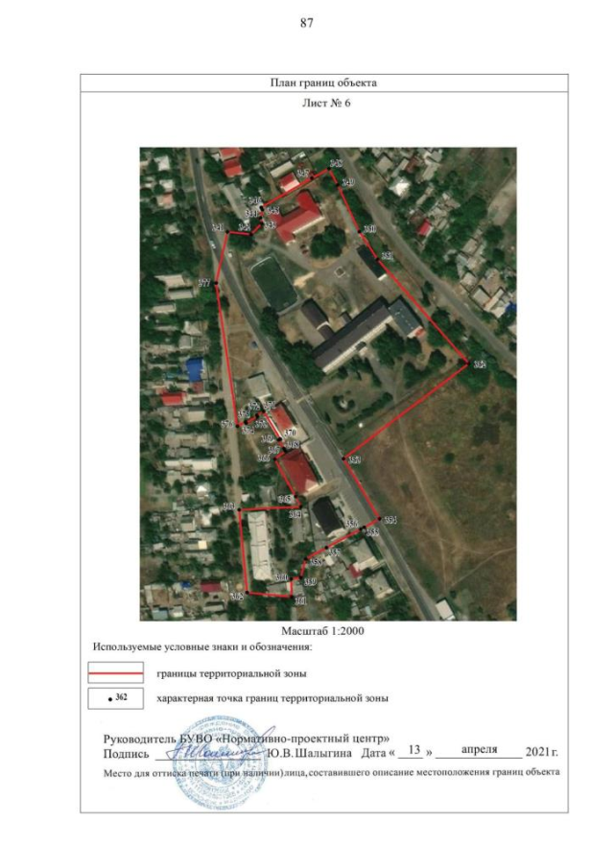614x868 pixels.
Task: Click the red boundary line legend sample
Action: 115,673
